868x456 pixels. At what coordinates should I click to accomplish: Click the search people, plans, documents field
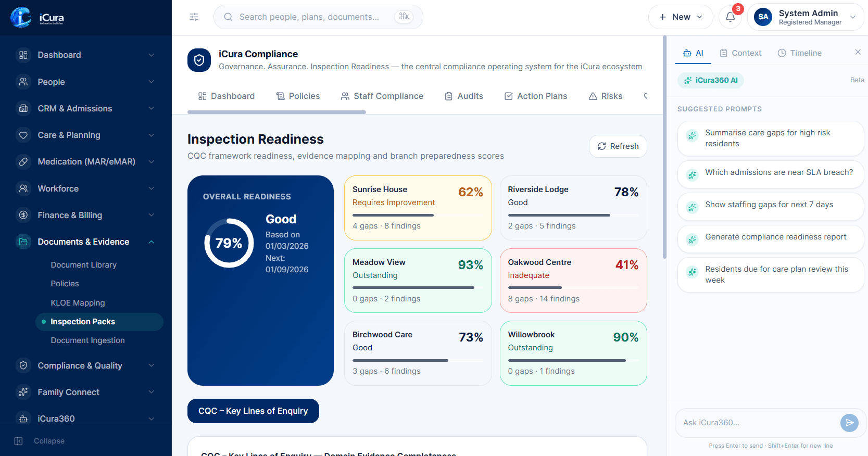point(318,17)
